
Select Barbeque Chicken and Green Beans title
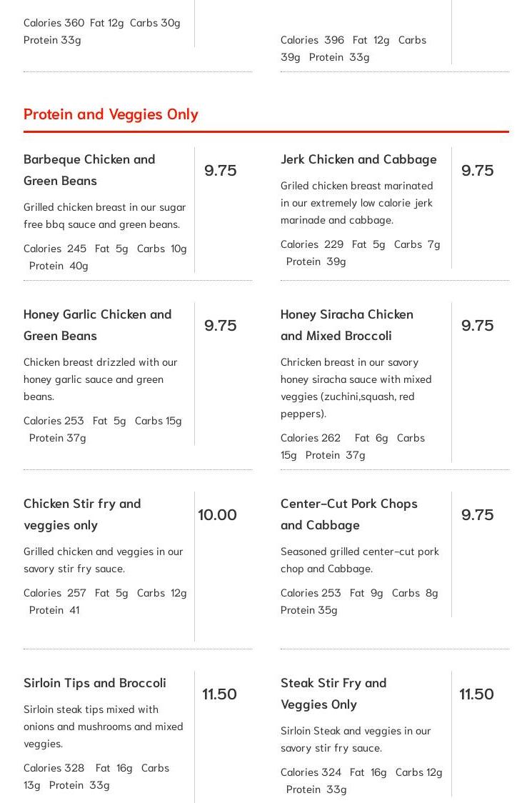point(89,170)
